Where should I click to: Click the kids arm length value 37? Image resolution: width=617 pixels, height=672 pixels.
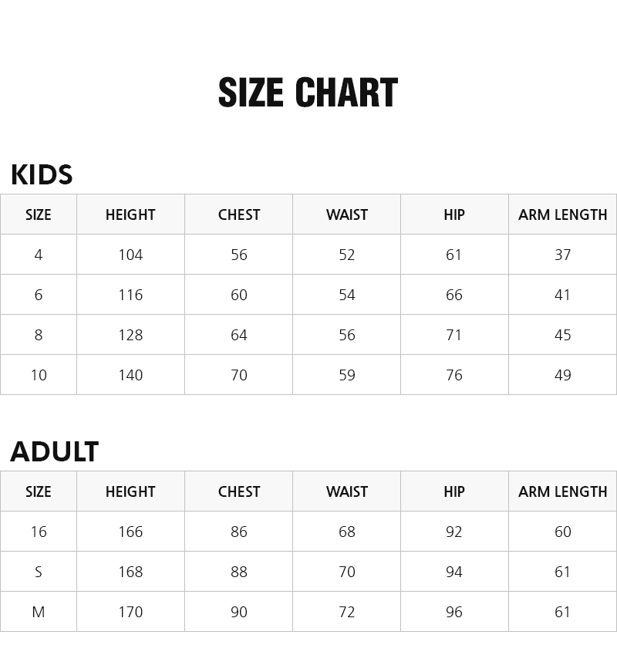coord(562,255)
